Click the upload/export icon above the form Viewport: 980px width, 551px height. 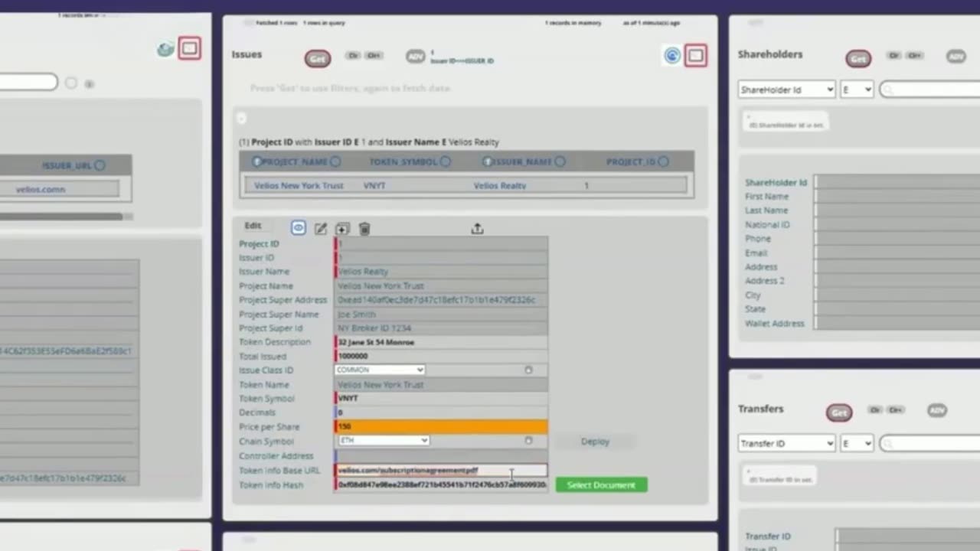pos(477,229)
